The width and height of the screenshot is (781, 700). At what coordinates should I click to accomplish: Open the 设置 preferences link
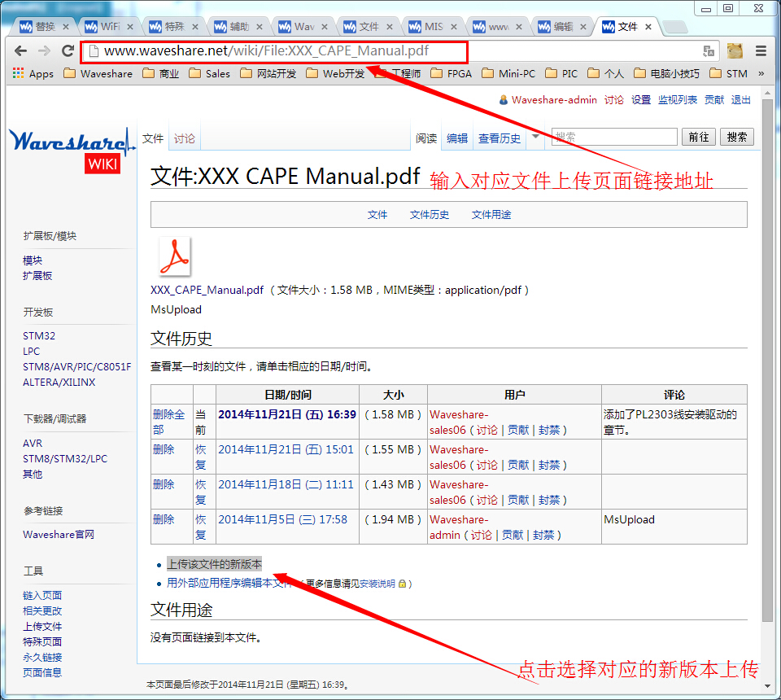641,99
